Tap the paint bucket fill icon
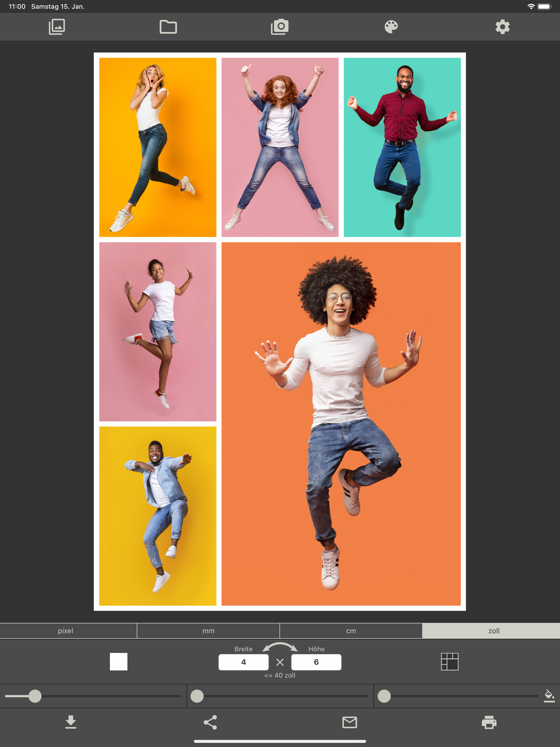 (549, 696)
